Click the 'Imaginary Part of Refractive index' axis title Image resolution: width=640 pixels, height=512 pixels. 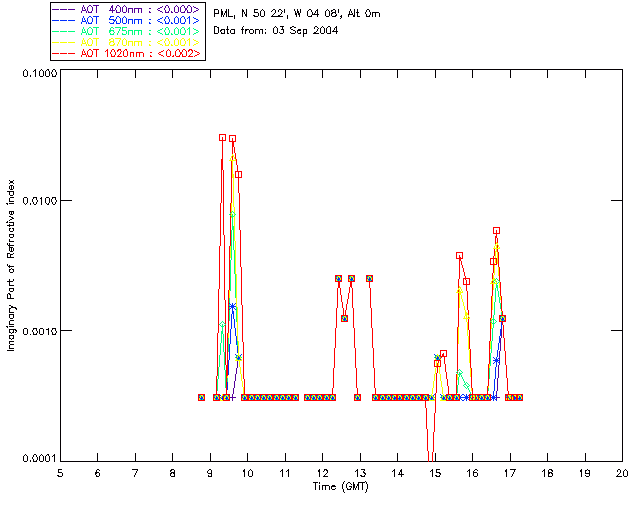[11, 265]
